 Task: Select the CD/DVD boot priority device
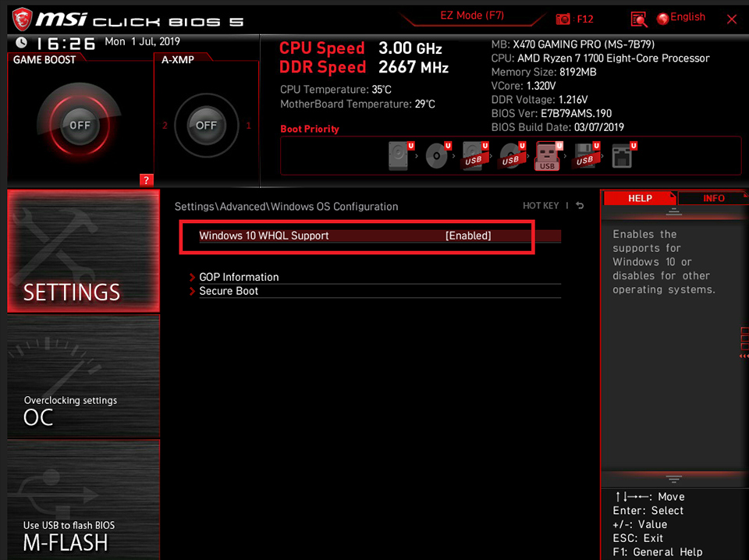(438, 156)
